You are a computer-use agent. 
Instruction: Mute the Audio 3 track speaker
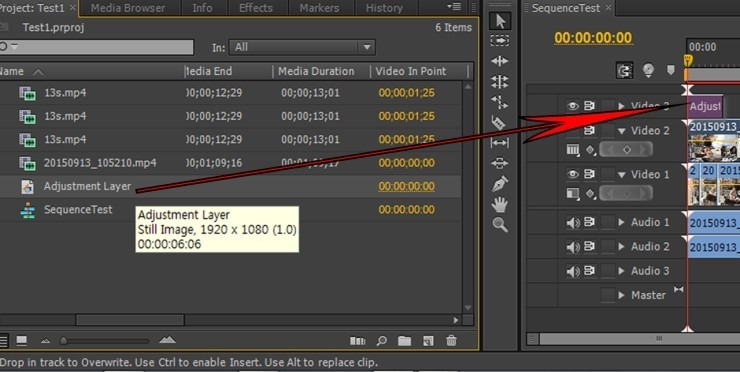[x=572, y=271]
